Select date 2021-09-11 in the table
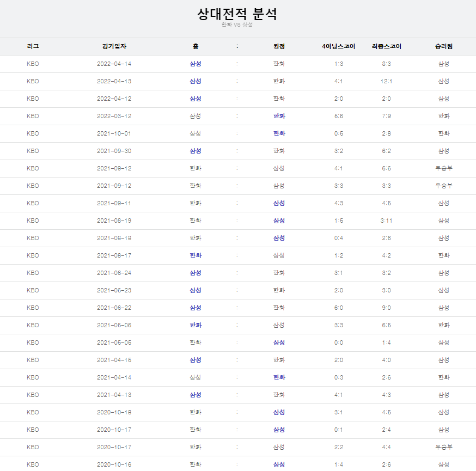 [x=114, y=203]
